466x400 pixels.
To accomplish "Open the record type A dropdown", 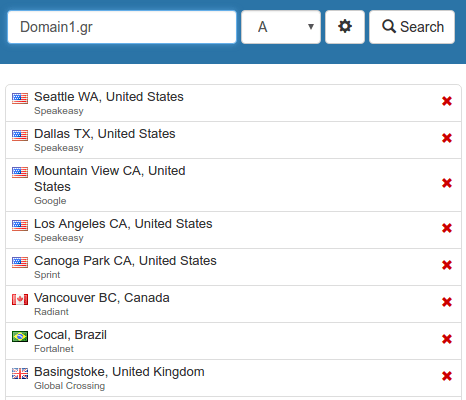I will click(x=281, y=27).
